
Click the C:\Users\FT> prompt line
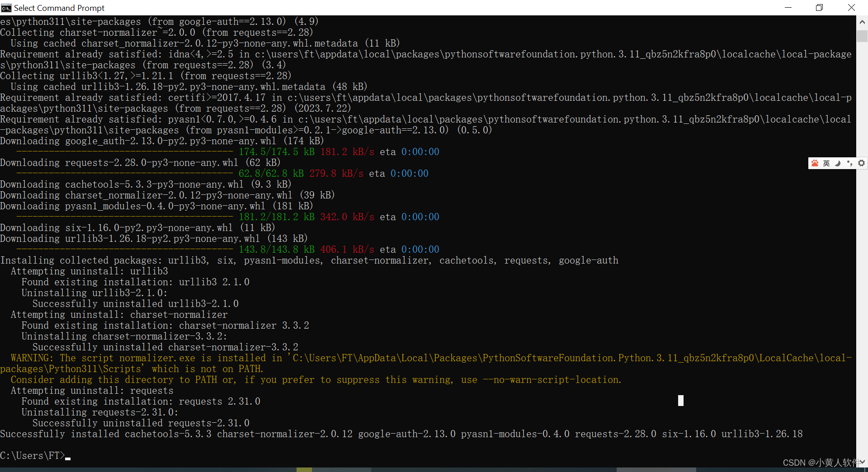(35, 456)
